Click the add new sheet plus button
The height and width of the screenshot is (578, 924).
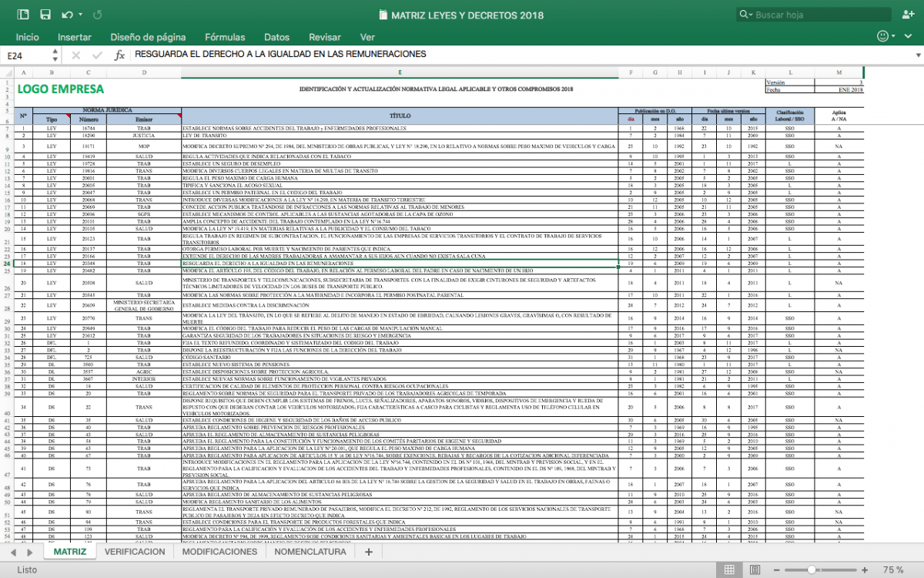[x=368, y=552]
